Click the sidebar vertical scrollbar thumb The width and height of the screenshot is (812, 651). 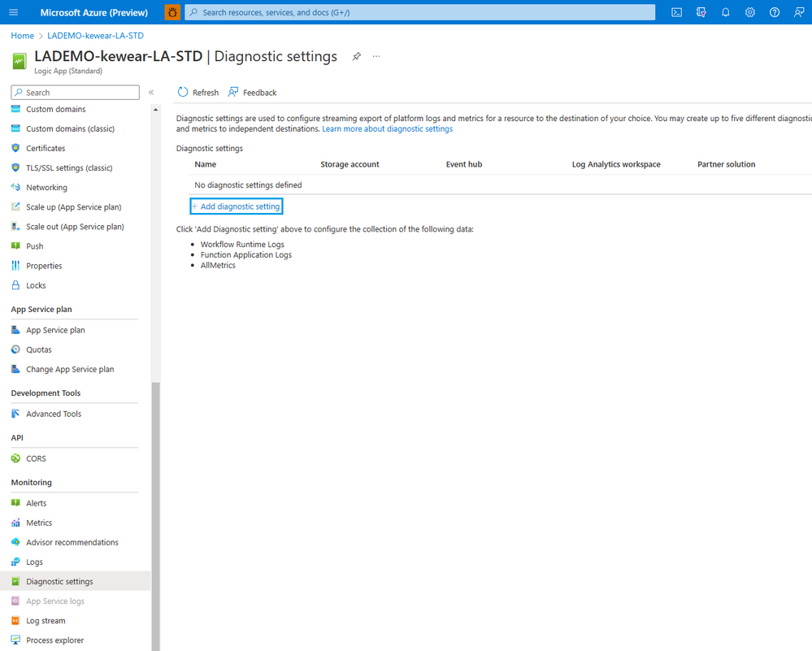155,516
